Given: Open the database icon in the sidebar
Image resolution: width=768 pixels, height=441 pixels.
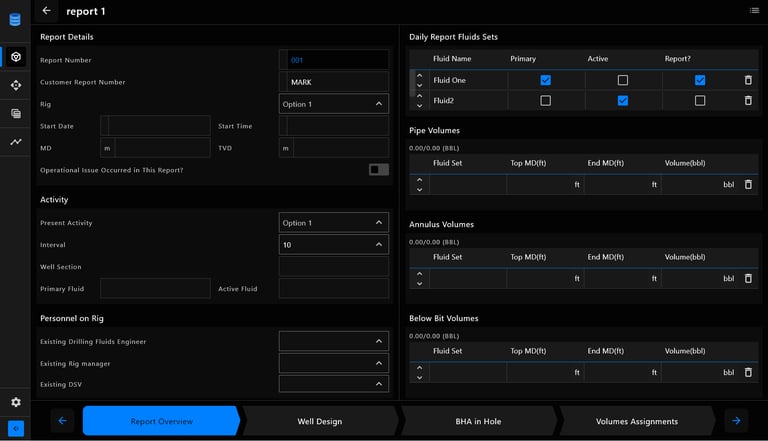Looking at the screenshot, I should point(15,20).
